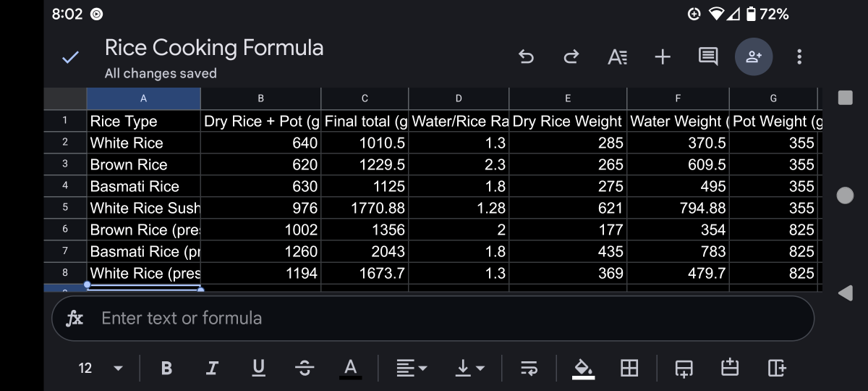Tap the checkmark to confirm editing
The image size is (868, 391).
pyautogui.click(x=70, y=57)
